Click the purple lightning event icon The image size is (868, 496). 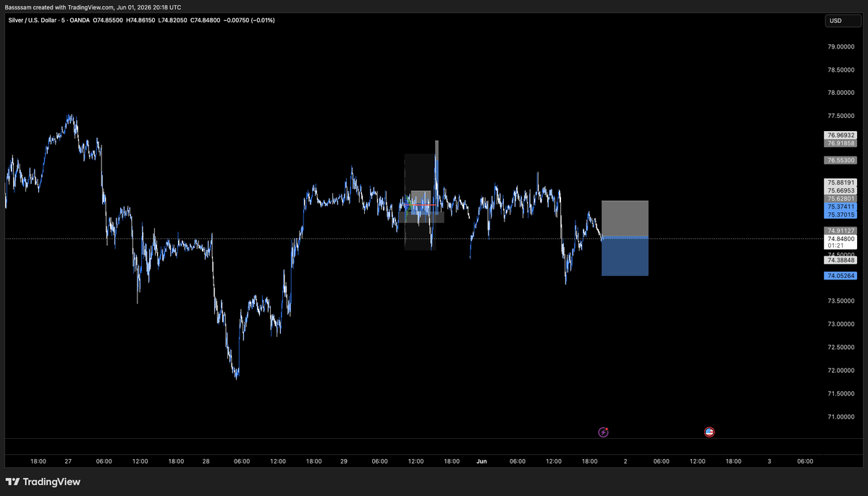click(x=603, y=432)
